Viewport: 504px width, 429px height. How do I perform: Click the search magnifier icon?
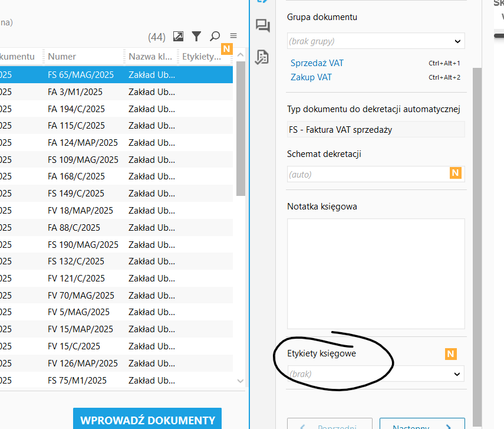point(215,36)
